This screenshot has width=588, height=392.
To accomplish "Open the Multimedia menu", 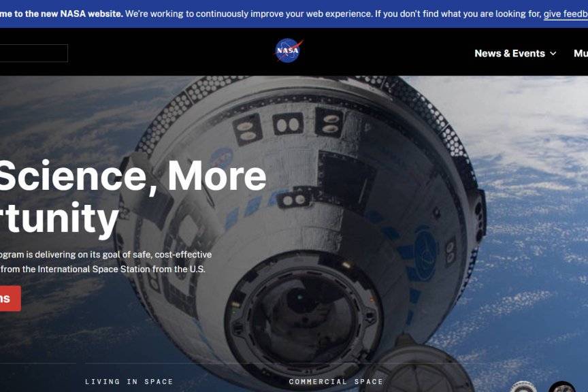I will coord(582,53).
